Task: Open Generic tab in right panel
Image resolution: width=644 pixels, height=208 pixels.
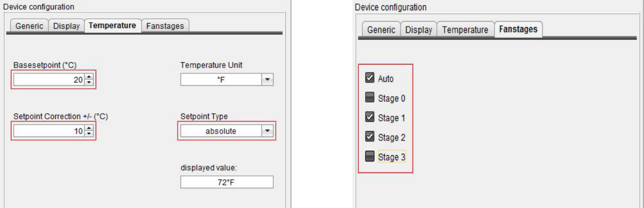Action: (382, 30)
